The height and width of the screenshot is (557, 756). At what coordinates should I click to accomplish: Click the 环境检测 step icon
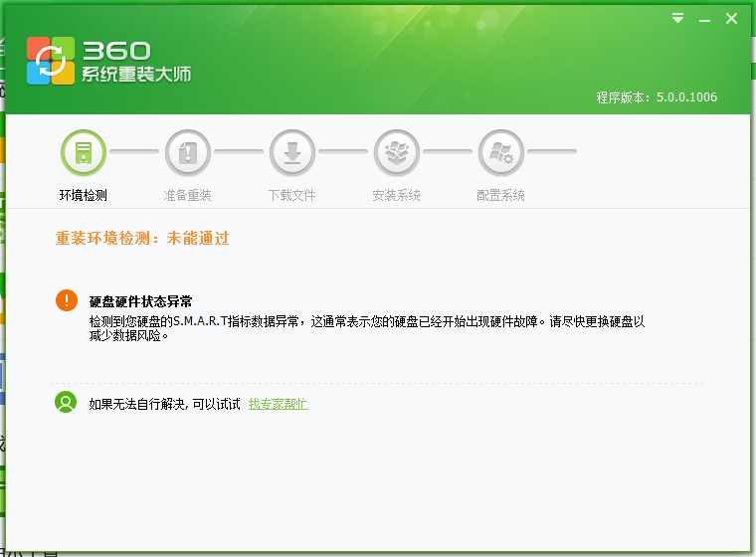pyautogui.click(x=84, y=153)
